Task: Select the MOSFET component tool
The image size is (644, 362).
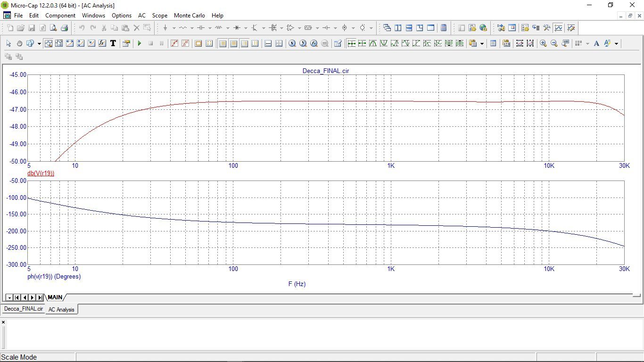Action: tap(272, 28)
